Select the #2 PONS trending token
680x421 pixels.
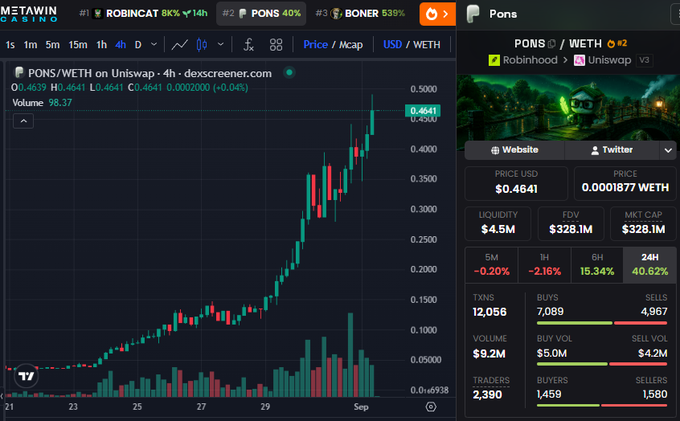[x=261, y=13]
